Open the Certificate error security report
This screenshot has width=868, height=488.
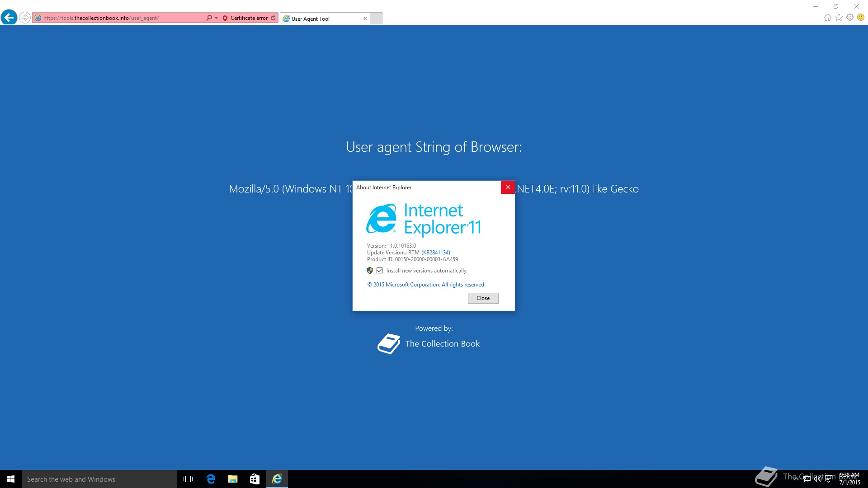245,18
